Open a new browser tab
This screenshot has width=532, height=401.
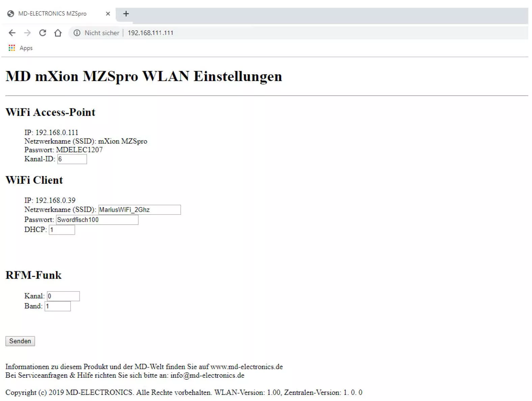pyautogui.click(x=126, y=14)
